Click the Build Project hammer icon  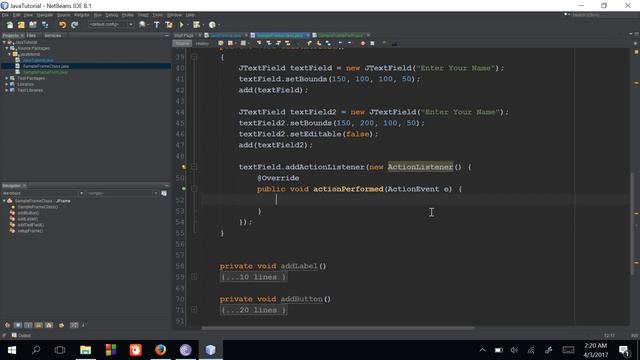[157, 25]
